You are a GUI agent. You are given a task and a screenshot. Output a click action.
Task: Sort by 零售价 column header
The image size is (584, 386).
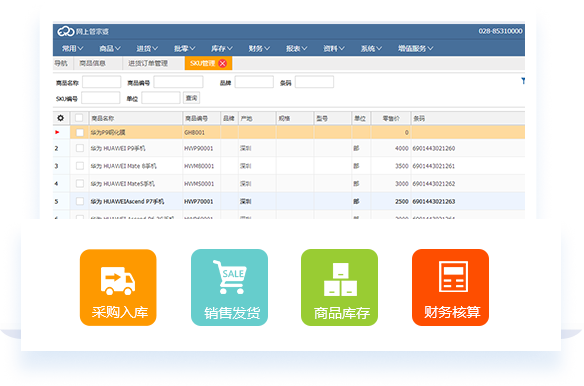pos(391,118)
